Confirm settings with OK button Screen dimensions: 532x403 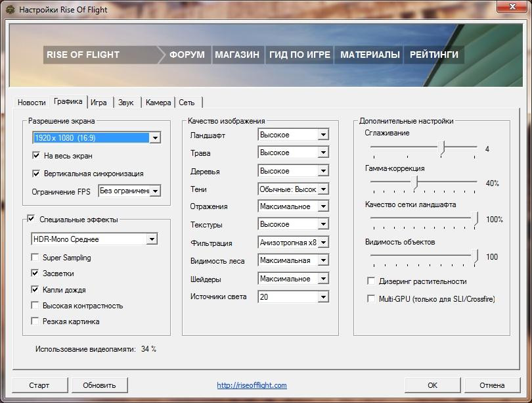pos(432,385)
